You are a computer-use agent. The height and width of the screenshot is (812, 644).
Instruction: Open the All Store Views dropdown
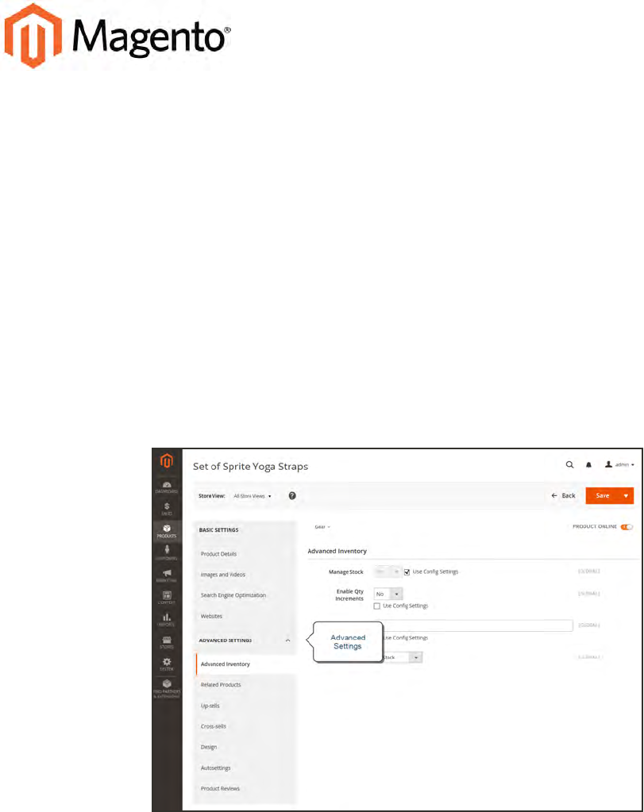[253, 496]
